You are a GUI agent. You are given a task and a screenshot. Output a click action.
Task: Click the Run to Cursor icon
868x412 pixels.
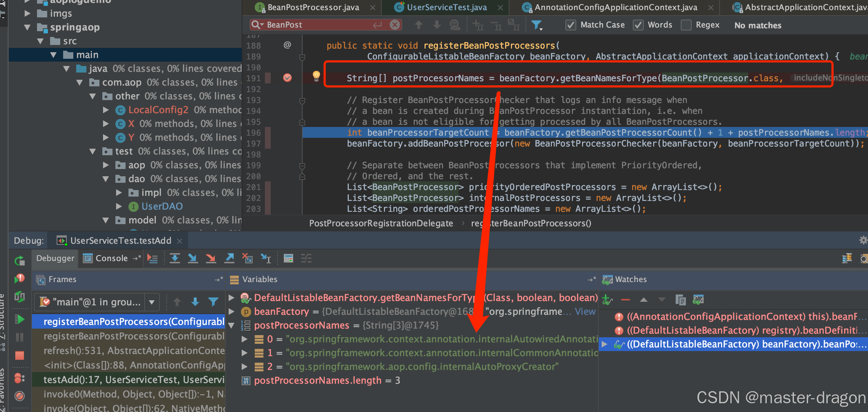pyautogui.click(x=266, y=258)
